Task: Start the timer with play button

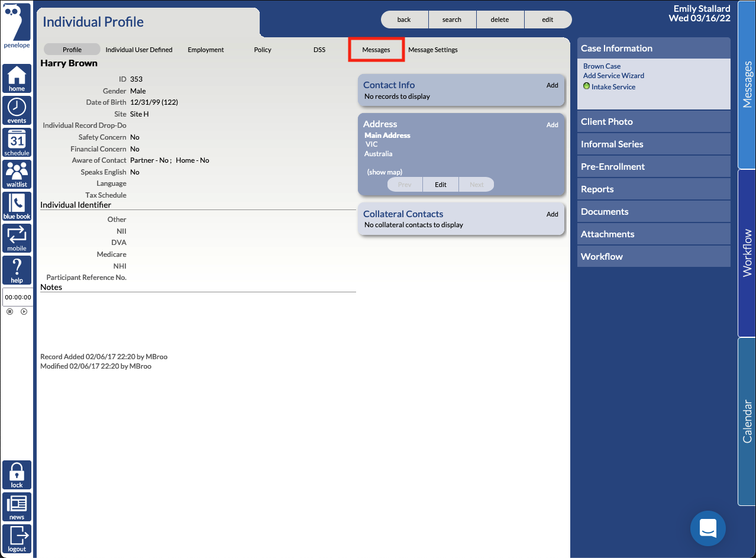Action: point(24,311)
